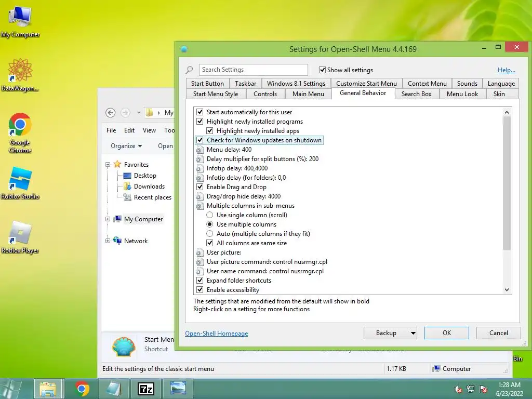The height and width of the screenshot is (399, 532).
Task: Toggle All columns are same size
Action: click(210, 243)
